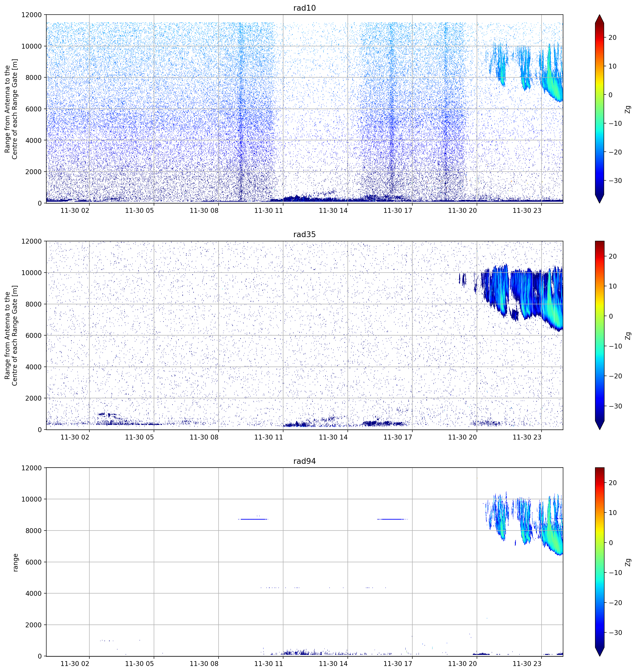The image size is (636, 672).
Task: Click the rad10 plot title
Action: (x=304, y=8)
